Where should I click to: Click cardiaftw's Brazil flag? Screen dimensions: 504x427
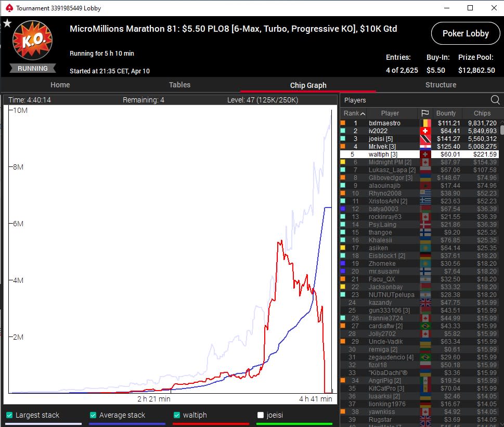coord(425,326)
